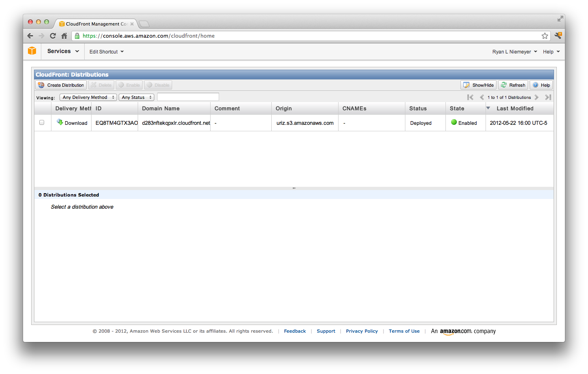This screenshot has width=588, height=374.
Task: Click the bookmark star in the address bar
Action: click(x=545, y=36)
